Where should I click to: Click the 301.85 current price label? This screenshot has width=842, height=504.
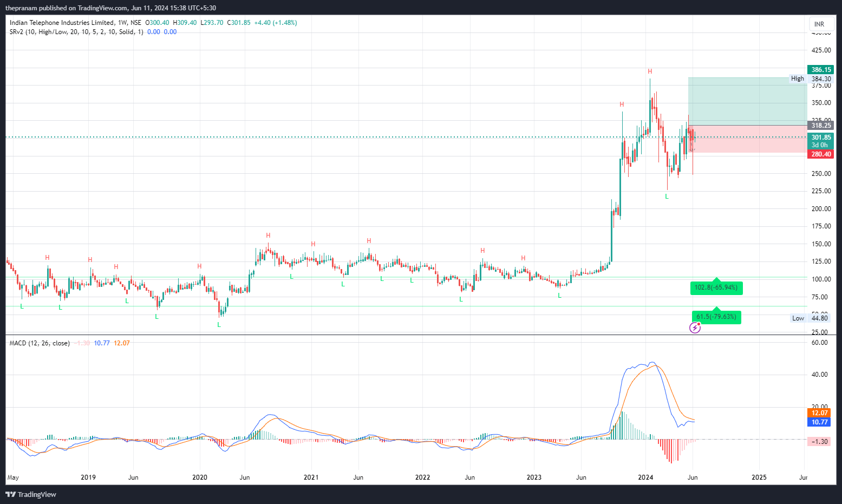point(821,138)
